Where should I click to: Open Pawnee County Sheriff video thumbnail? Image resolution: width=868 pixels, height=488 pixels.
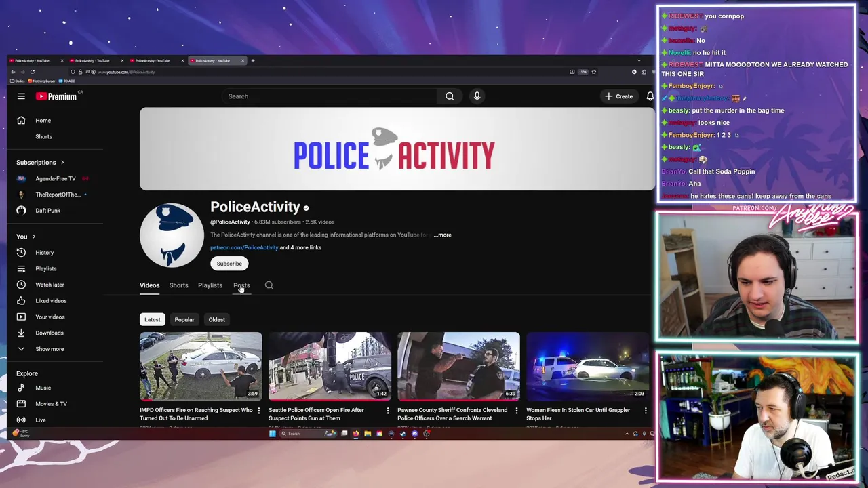458,366
